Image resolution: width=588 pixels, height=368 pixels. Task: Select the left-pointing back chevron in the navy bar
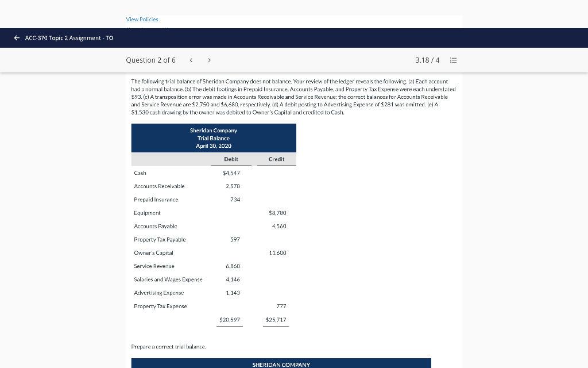coord(16,38)
